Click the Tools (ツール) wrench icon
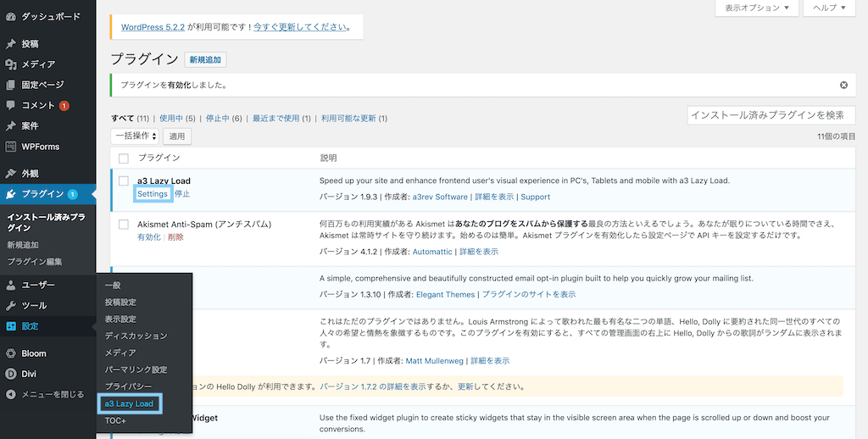 tap(10, 306)
